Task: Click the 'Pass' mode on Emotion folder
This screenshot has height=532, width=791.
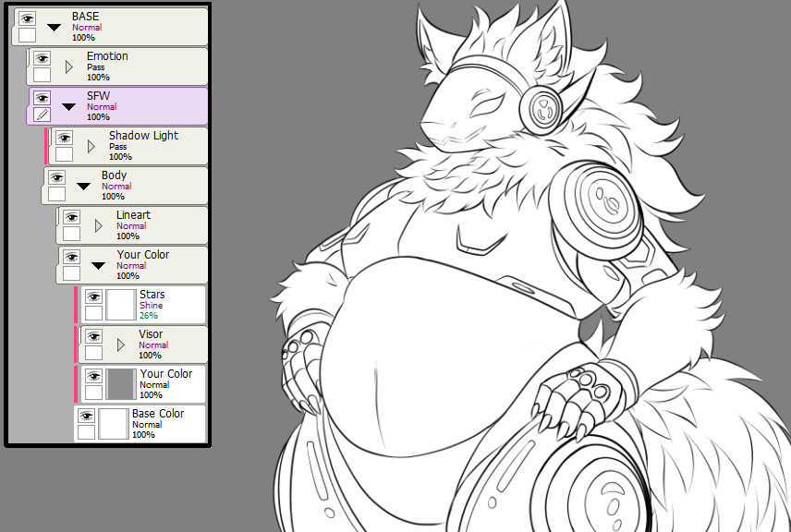Action: (96, 67)
